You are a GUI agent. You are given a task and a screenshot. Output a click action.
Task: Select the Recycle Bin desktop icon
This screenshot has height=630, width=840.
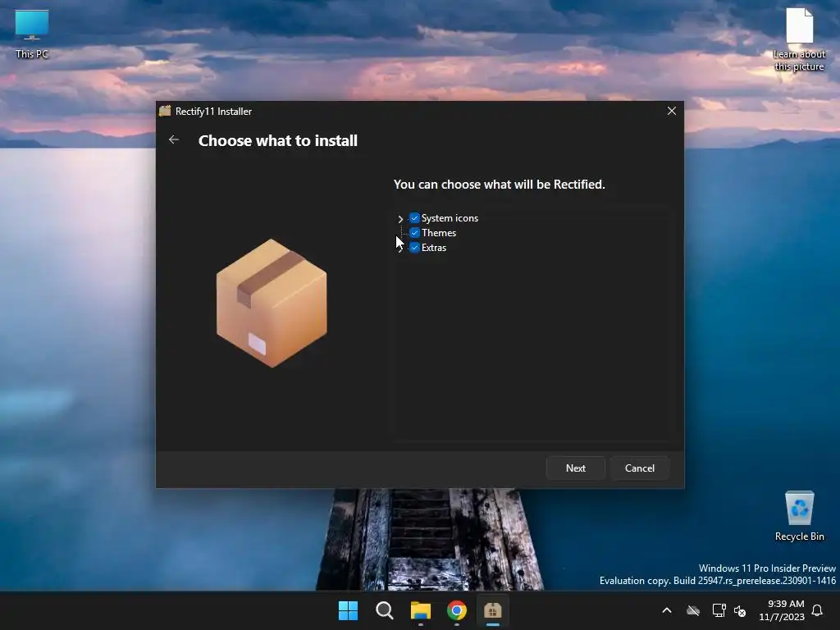[x=799, y=517]
